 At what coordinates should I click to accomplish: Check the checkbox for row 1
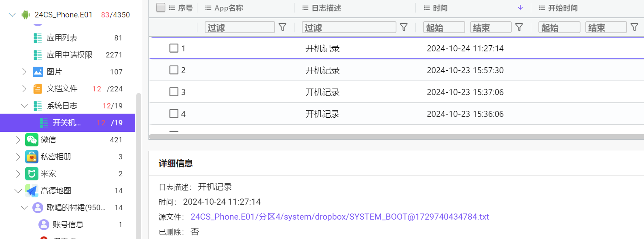tap(174, 48)
